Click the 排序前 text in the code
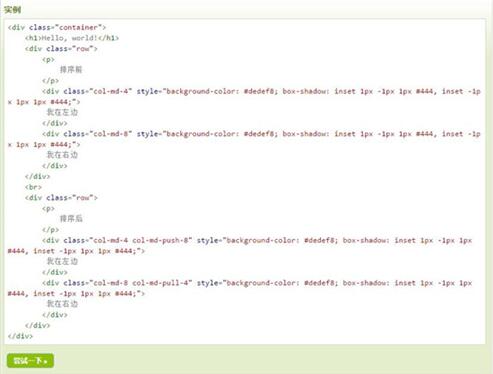The image size is (493, 374). [x=71, y=70]
